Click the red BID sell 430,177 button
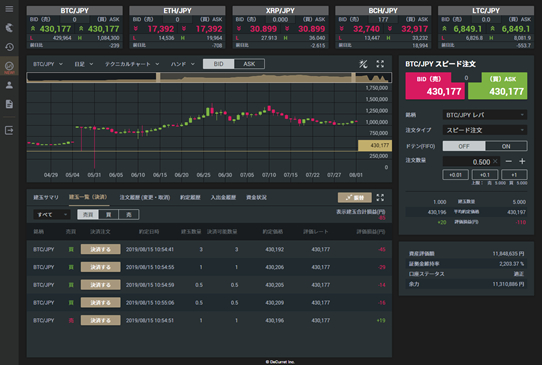 [x=435, y=86]
